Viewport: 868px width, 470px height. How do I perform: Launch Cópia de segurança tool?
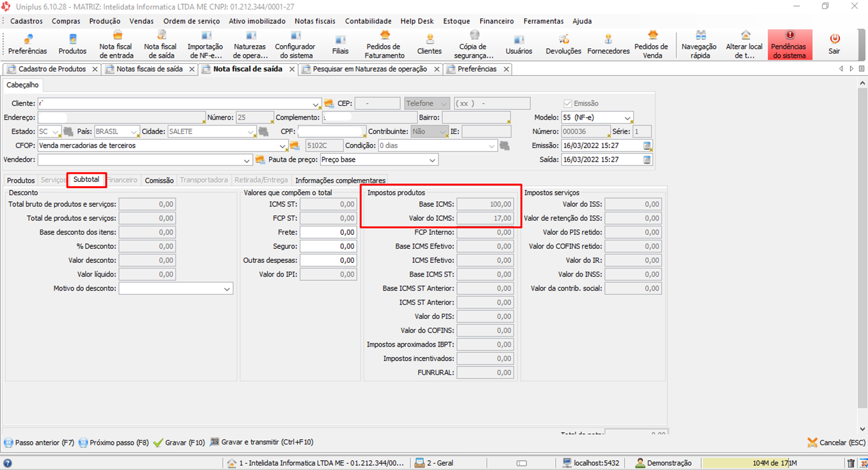coord(475,45)
